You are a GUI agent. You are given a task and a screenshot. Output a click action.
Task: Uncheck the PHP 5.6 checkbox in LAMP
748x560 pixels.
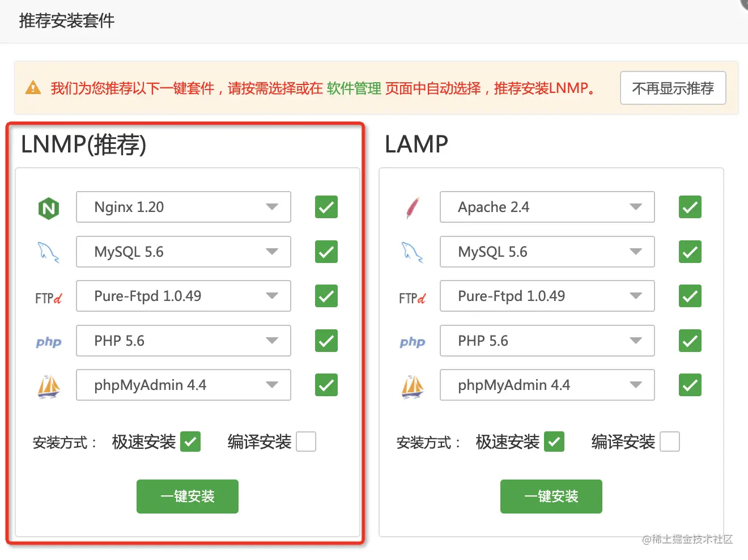690,341
